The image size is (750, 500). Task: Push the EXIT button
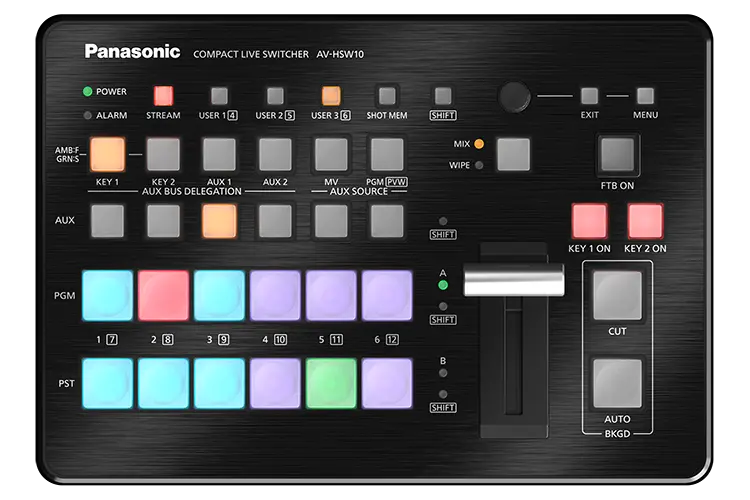(x=589, y=96)
